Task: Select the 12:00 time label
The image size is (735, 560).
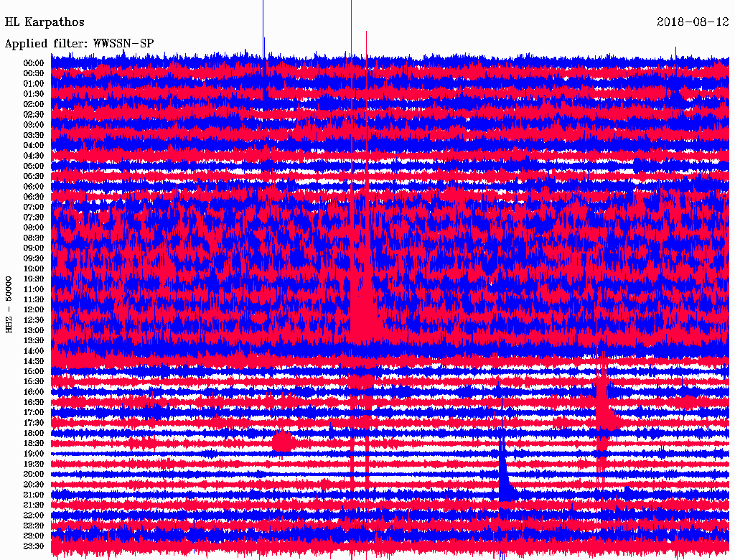Action: 34,310
